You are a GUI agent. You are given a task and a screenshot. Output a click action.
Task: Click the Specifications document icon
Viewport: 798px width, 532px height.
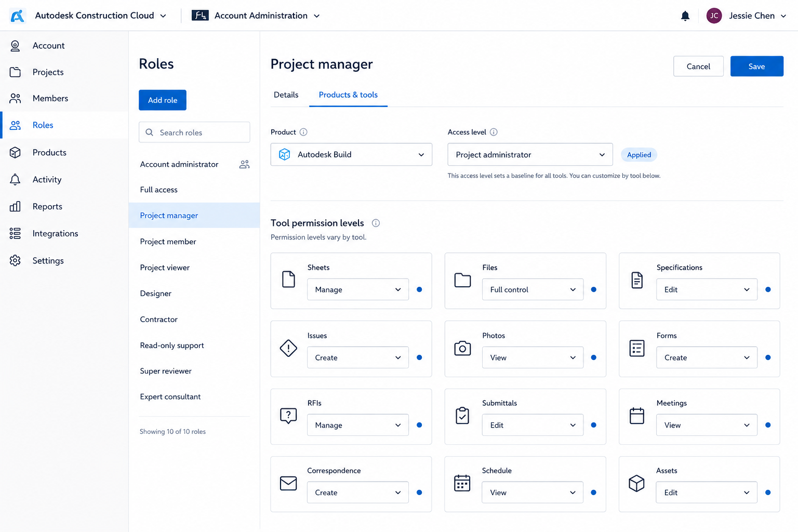[637, 280]
